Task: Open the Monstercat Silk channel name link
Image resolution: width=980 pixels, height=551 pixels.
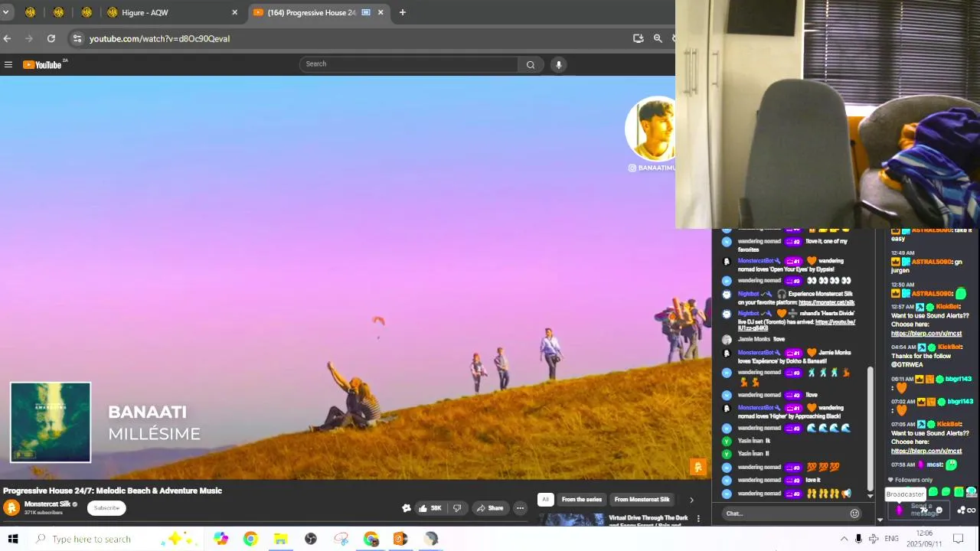Action: click(47, 504)
